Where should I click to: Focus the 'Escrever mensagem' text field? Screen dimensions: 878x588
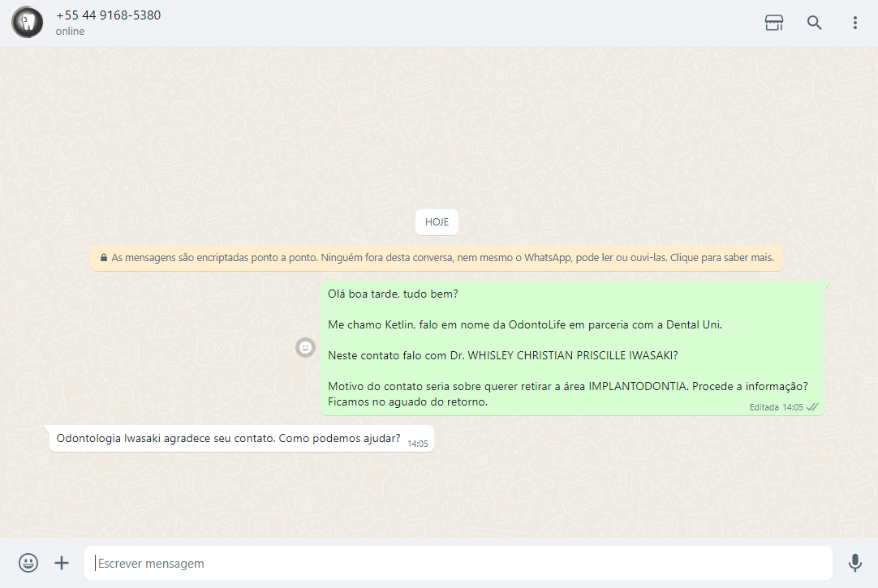[x=458, y=563]
